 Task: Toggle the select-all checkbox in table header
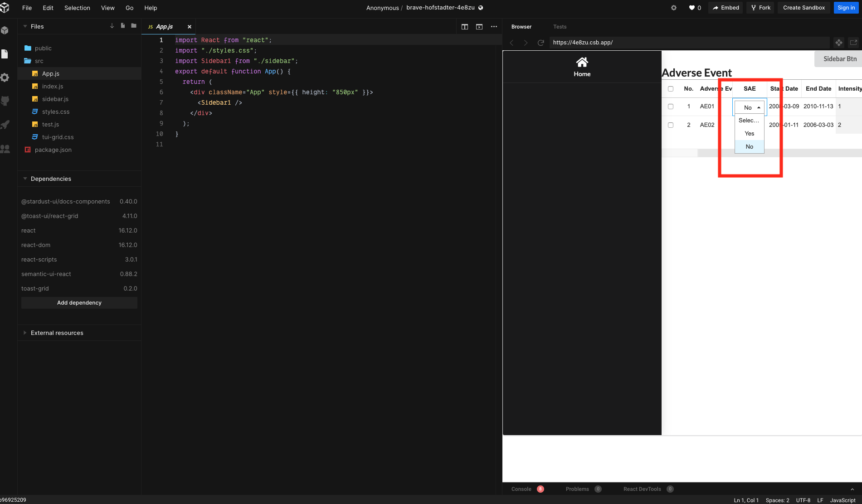[x=671, y=89]
